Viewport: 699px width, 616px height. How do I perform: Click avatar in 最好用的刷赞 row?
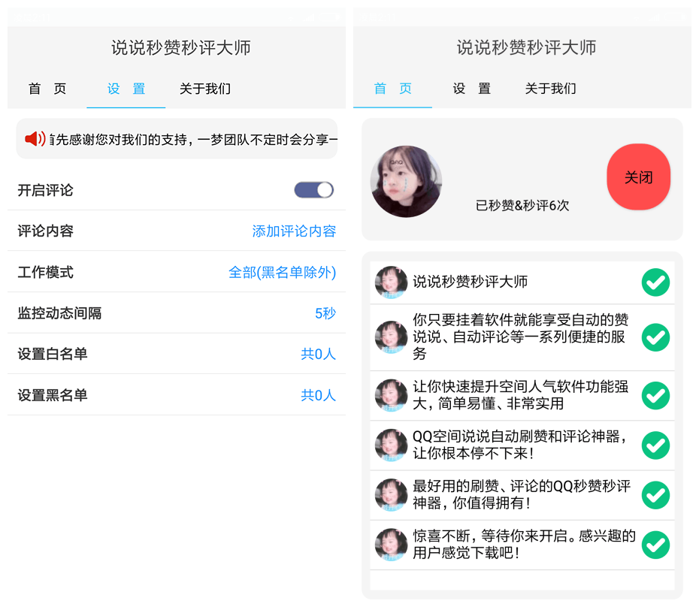(x=391, y=495)
